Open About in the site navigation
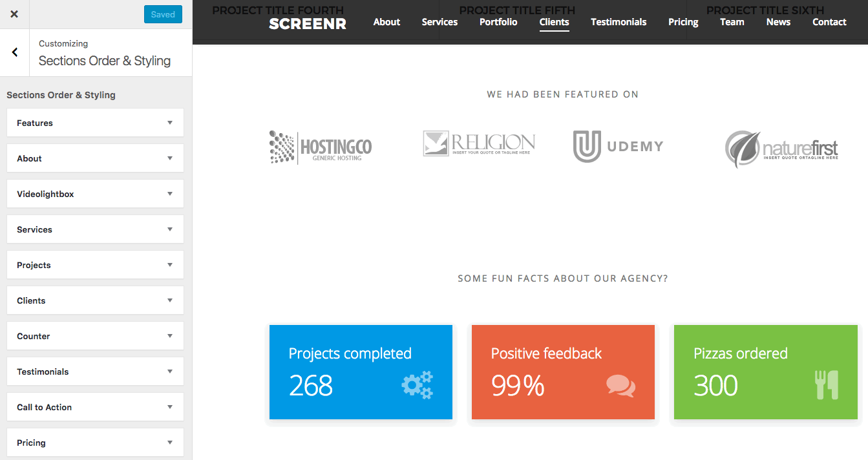This screenshot has height=460, width=868. click(x=386, y=22)
